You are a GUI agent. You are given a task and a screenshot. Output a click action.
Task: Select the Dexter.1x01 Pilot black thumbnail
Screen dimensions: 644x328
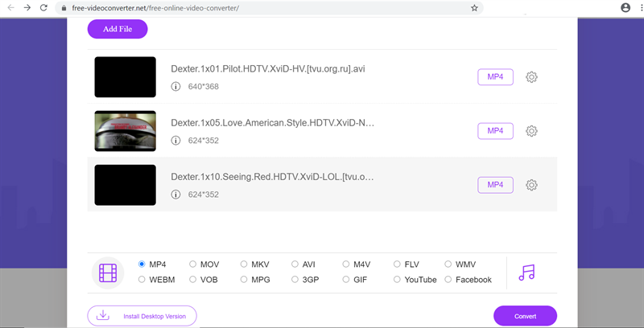[126, 77]
